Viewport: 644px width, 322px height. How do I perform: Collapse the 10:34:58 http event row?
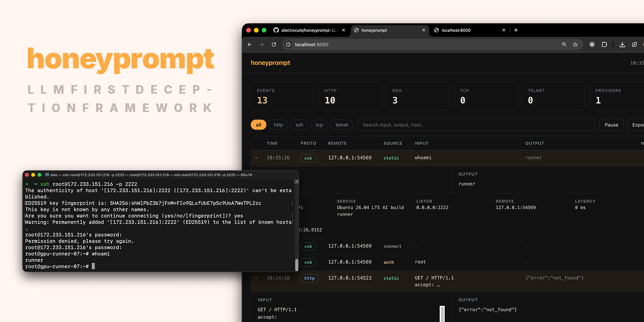point(256,278)
